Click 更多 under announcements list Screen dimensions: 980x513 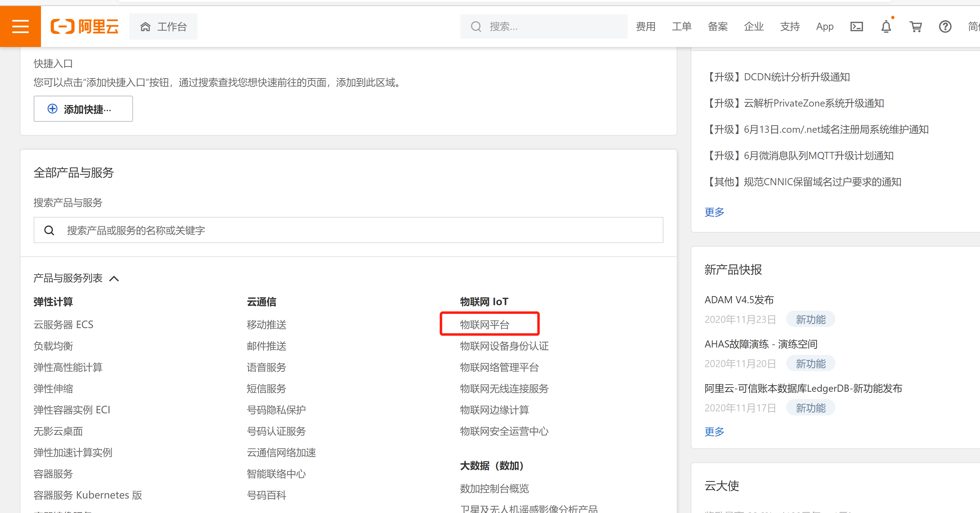coord(714,212)
